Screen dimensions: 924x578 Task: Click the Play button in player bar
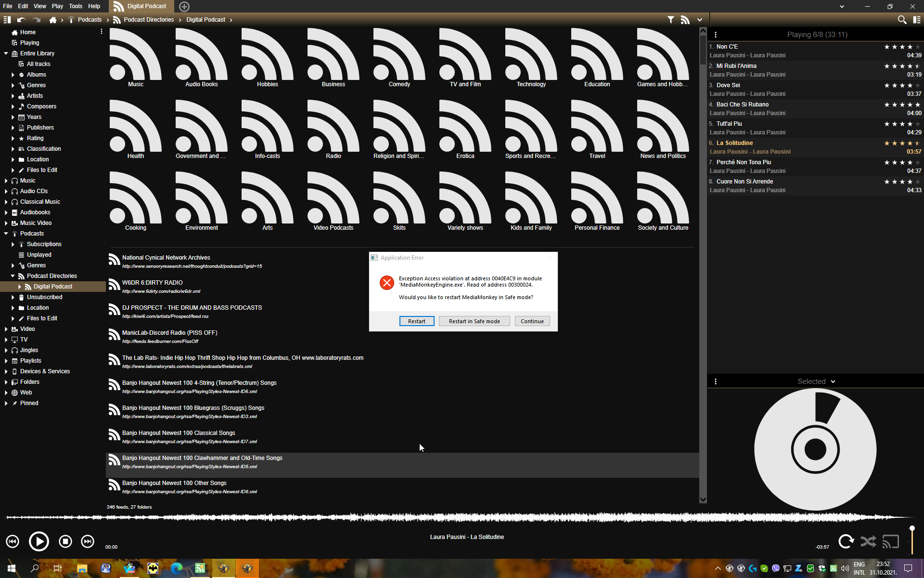tap(39, 541)
